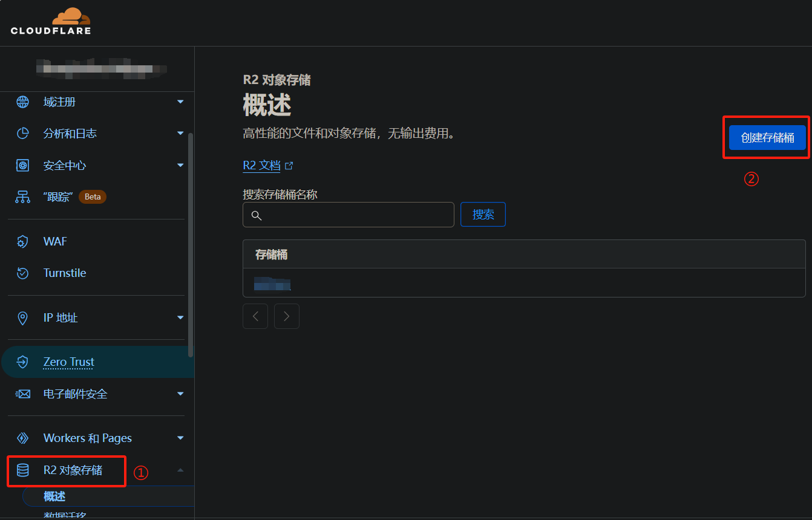
Task: Click the IP 地址 location pin icon
Action: 22,318
